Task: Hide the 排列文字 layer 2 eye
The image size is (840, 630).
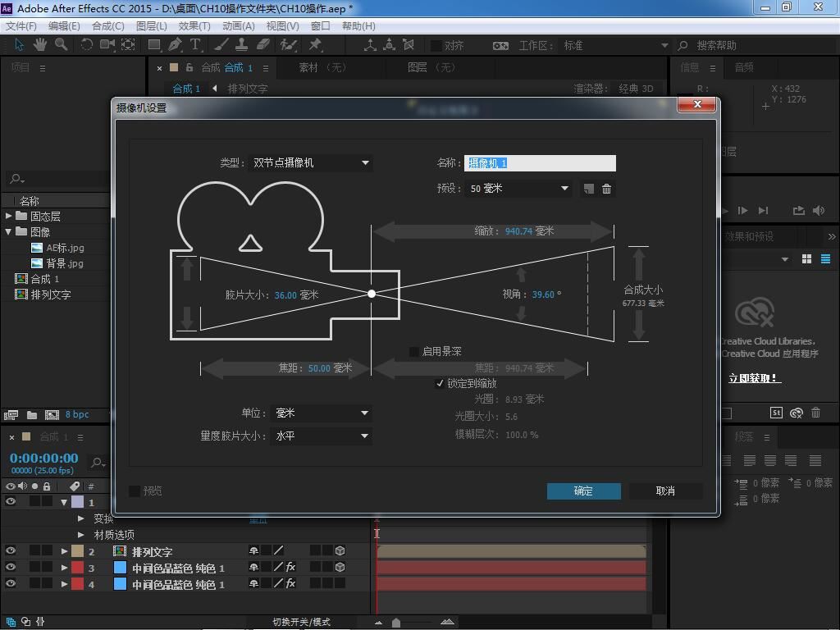Action: 10,550
